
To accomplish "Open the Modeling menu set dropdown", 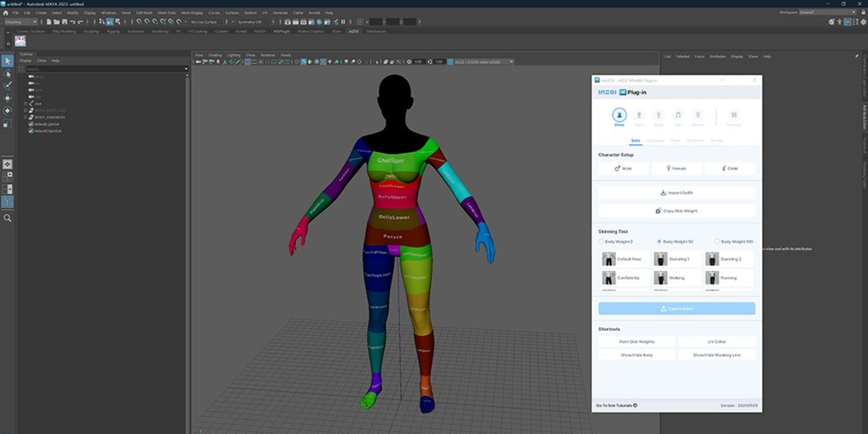I will (x=21, y=22).
